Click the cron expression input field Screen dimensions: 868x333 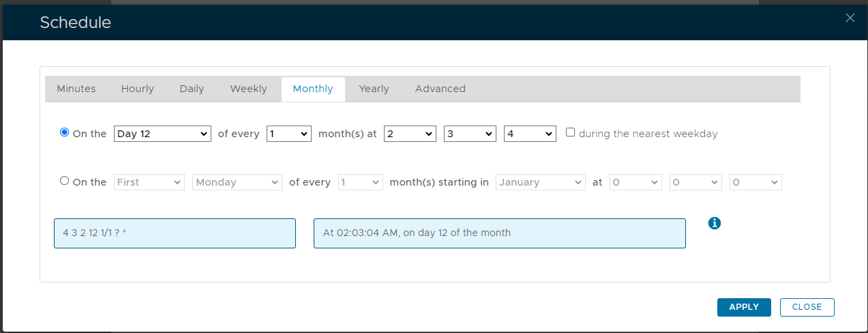175,233
